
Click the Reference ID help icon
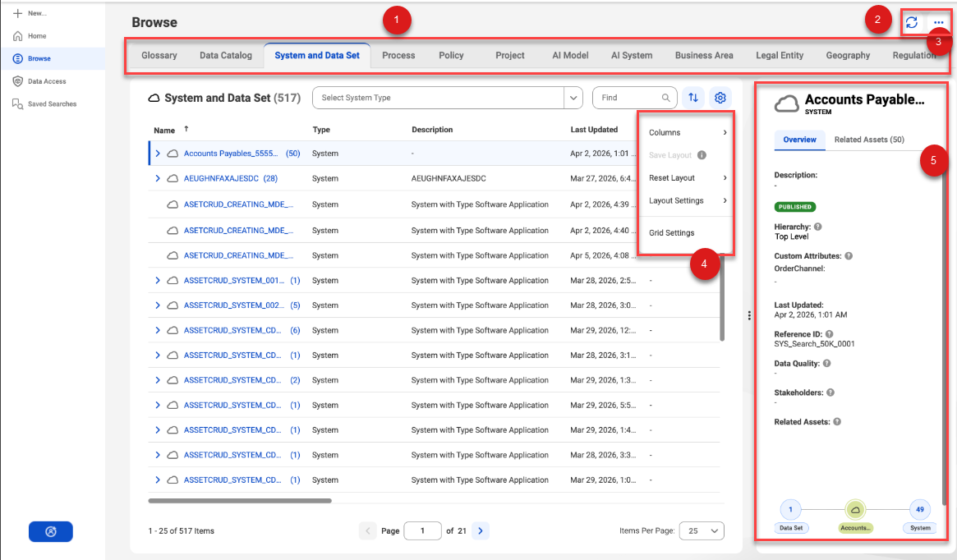830,333
